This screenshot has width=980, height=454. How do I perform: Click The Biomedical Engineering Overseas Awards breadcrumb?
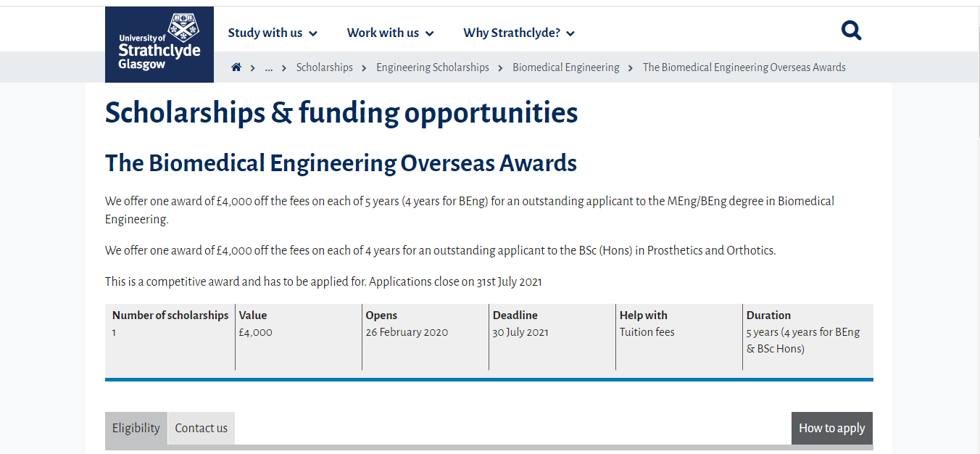[x=744, y=67]
